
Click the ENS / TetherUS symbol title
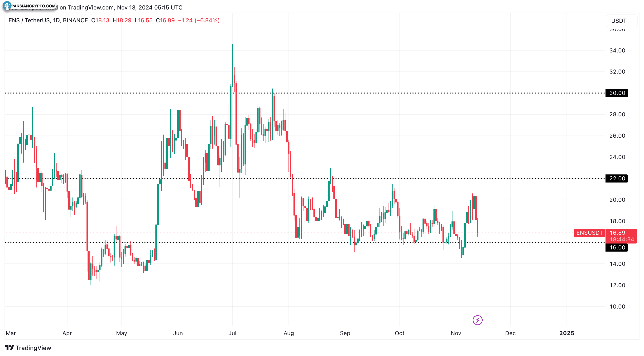pos(48,20)
